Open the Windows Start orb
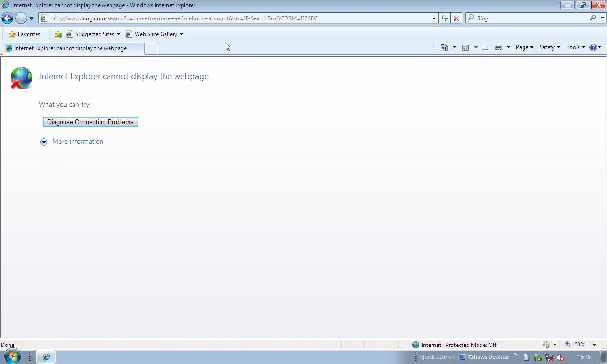This screenshot has height=364, width=607. (12, 356)
